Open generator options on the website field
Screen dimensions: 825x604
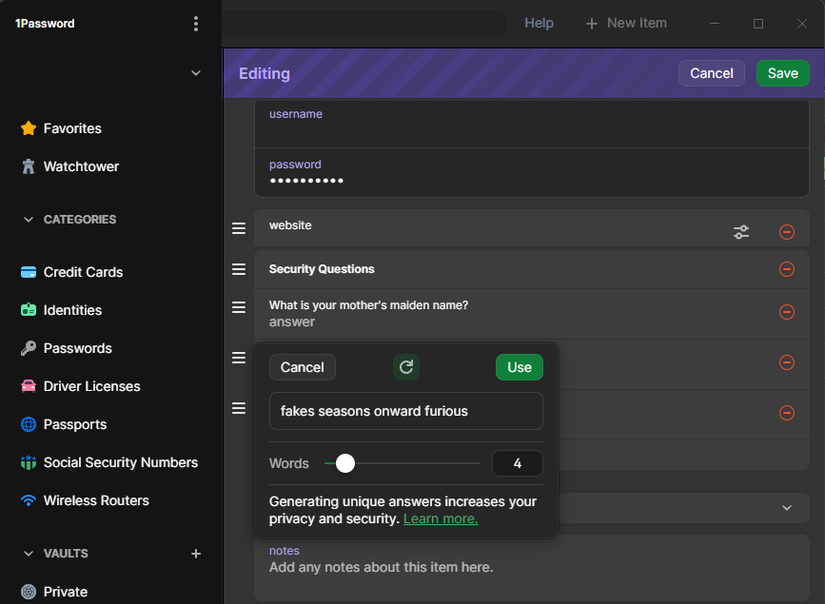(x=741, y=231)
